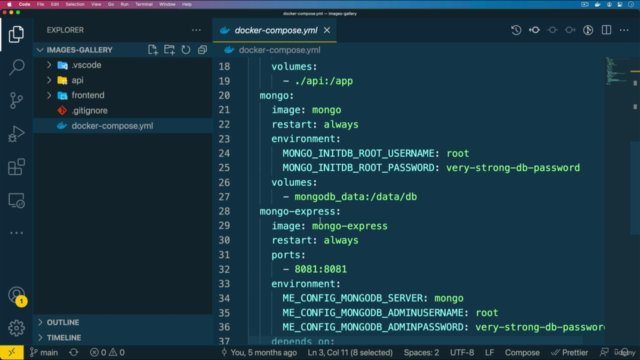Open the Accounts icon with badge

pos(17,296)
